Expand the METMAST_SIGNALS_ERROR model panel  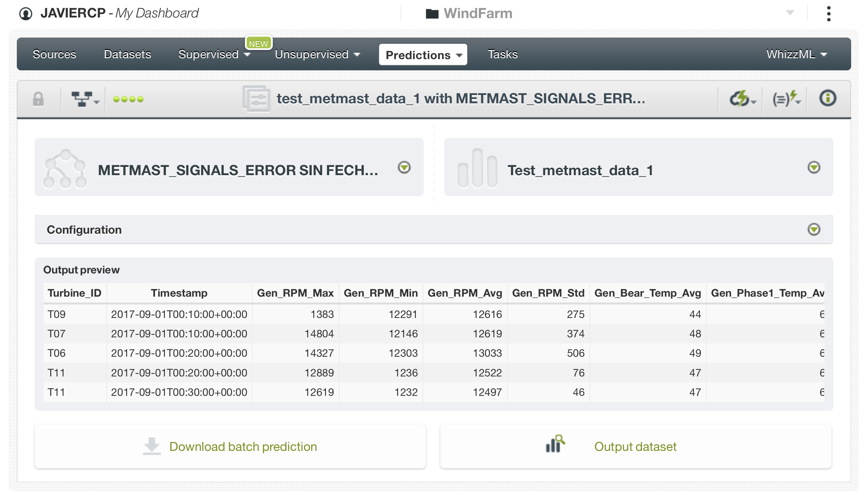[404, 167]
